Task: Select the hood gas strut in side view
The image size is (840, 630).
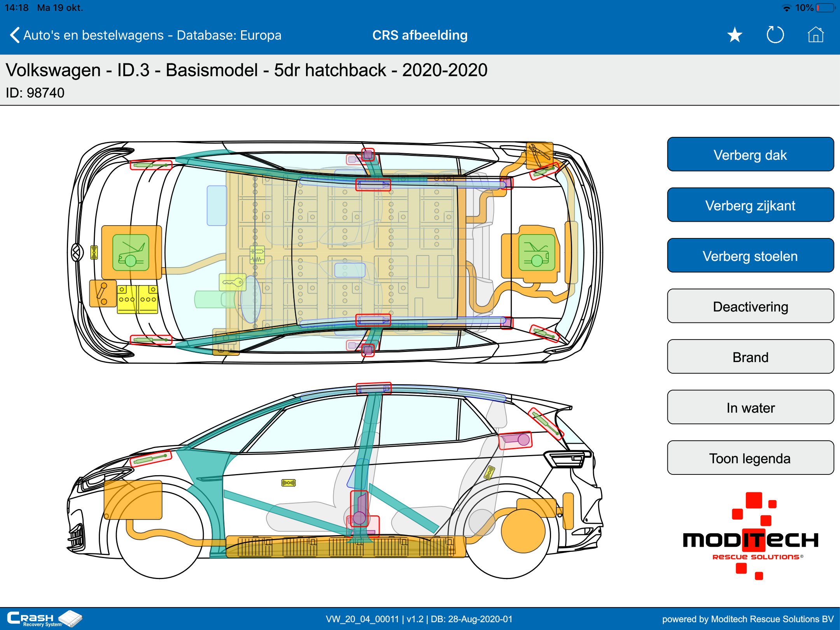Action: click(151, 458)
